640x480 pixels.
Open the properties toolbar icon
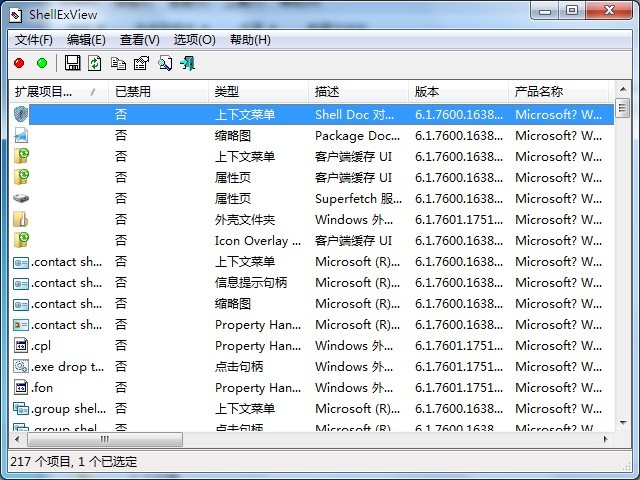click(x=141, y=63)
